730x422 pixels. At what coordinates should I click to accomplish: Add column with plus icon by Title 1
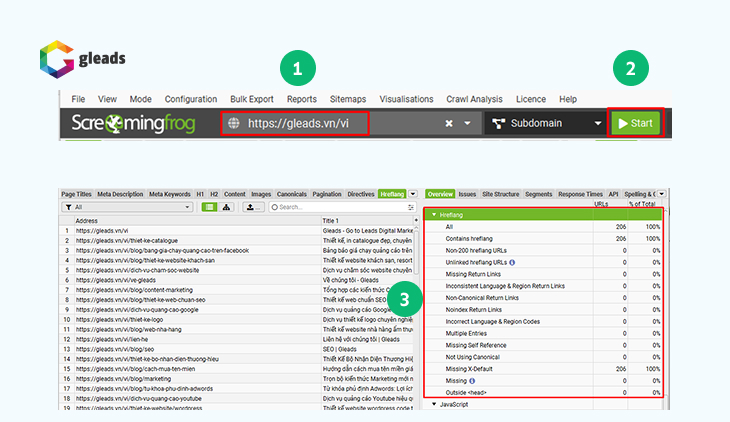pos(416,220)
